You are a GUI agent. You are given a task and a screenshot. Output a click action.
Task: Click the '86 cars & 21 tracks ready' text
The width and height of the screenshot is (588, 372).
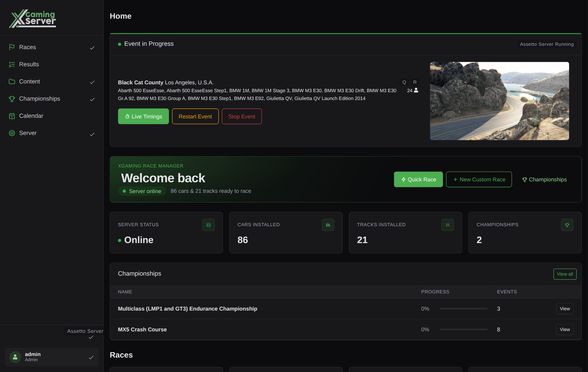click(211, 191)
